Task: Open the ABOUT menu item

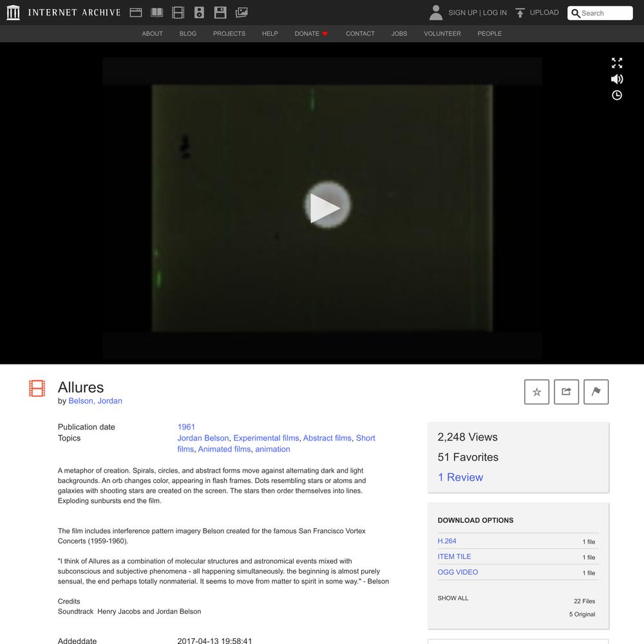Action: (153, 33)
